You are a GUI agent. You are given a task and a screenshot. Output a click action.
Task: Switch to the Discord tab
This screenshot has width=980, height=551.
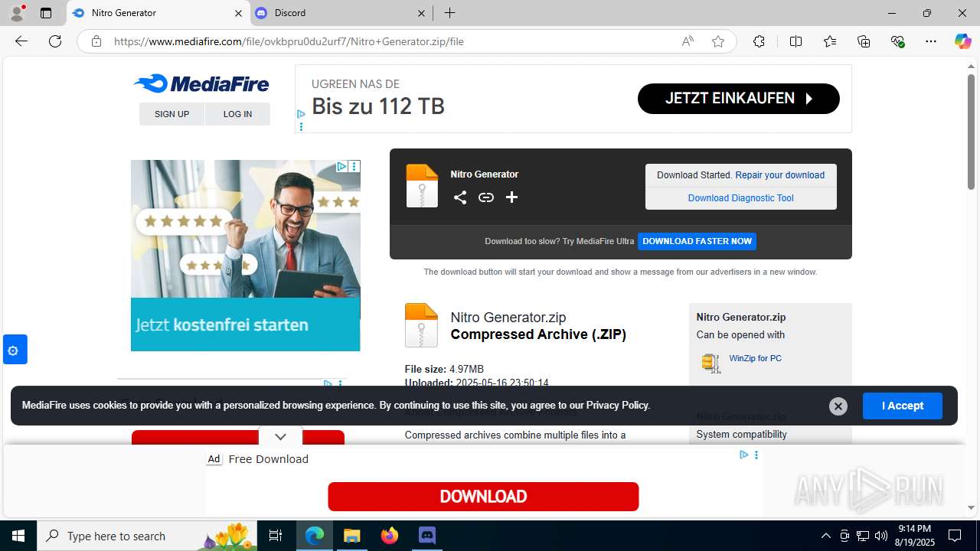point(341,13)
